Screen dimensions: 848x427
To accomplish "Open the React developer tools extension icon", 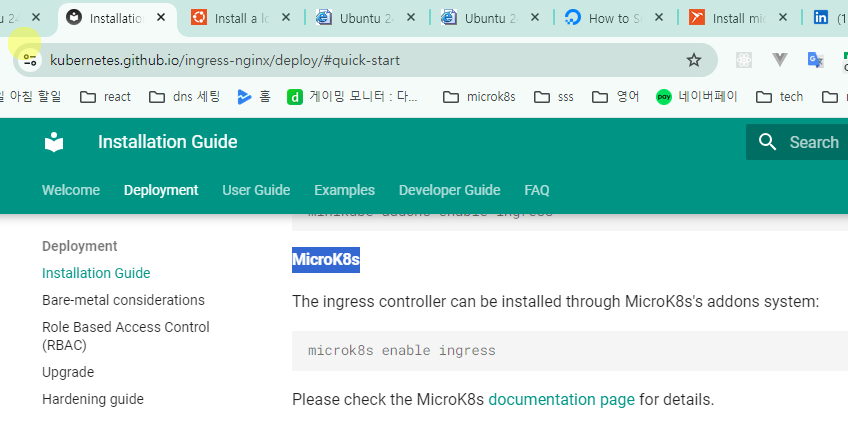I will pyautogui.click(x=744, y=60).
